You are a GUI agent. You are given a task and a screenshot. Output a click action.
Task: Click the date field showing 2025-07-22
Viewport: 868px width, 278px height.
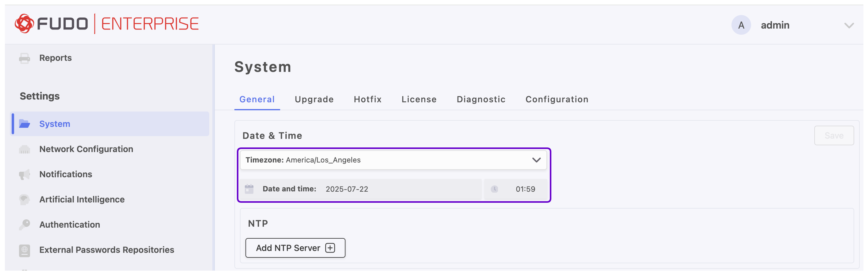(x=347, y=189)
